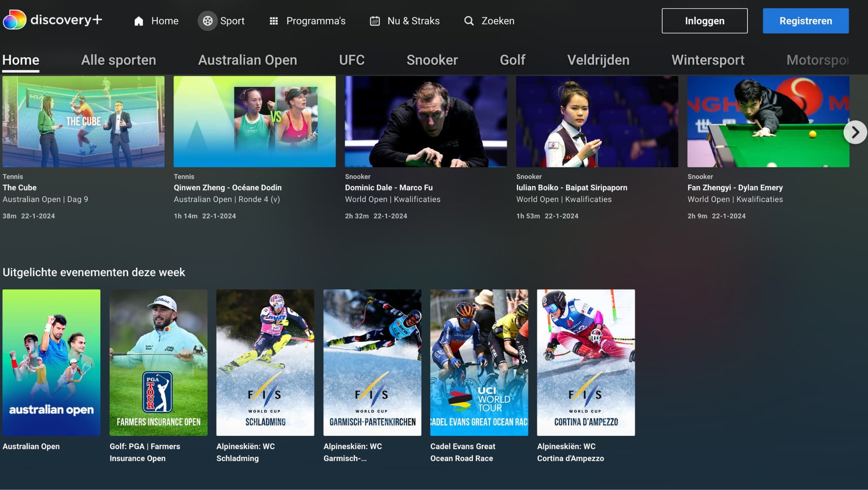Viewport: 868px width, 490px height.
Task: Open Australian Open event poster
Action: pos(51,363)
